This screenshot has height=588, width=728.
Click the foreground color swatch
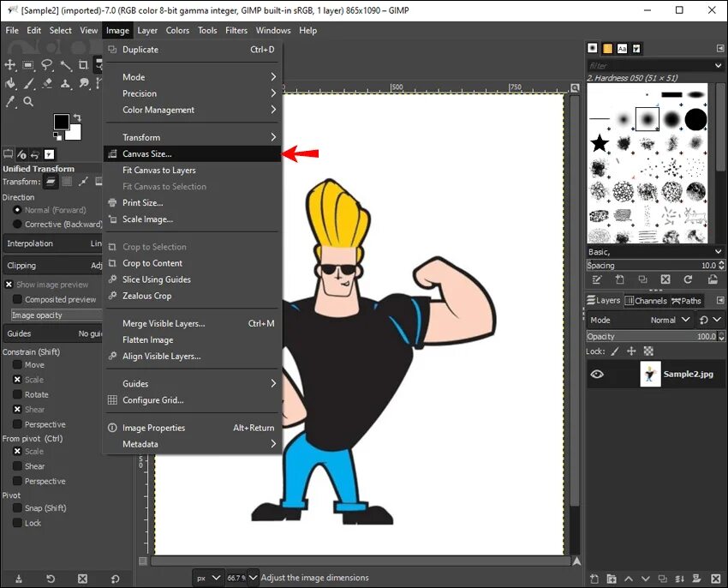[61, 122]
